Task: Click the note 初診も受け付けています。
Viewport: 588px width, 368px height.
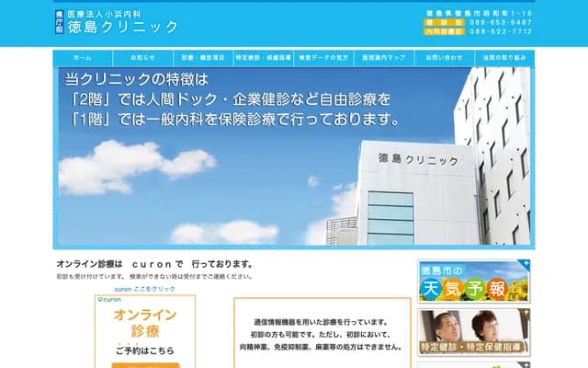Action: pos(91,277)
